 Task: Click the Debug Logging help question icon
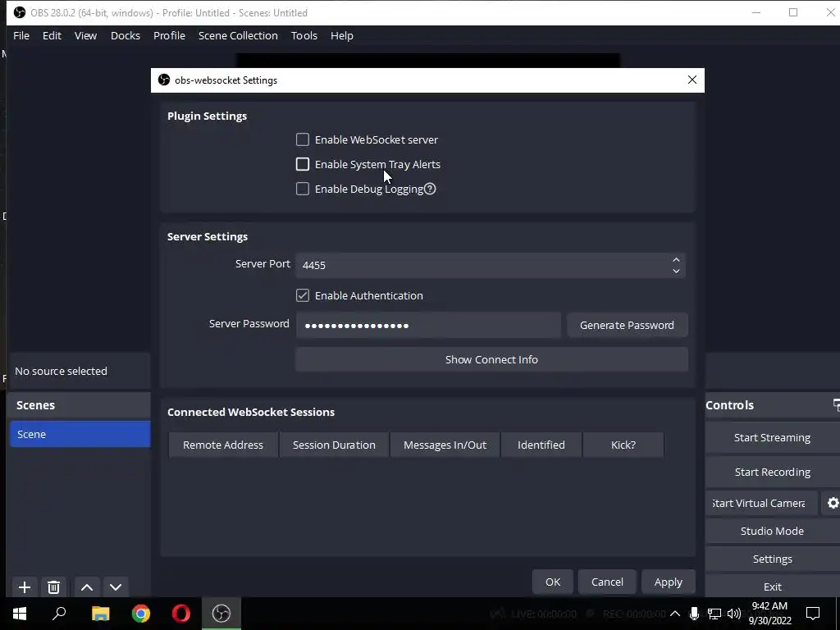coord(430,189)
